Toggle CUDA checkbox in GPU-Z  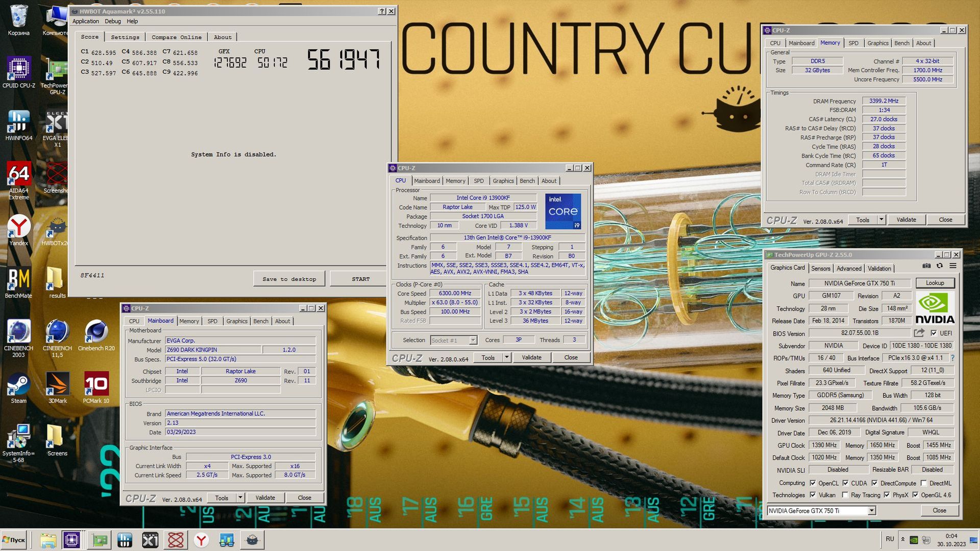[x=845, y=483]
